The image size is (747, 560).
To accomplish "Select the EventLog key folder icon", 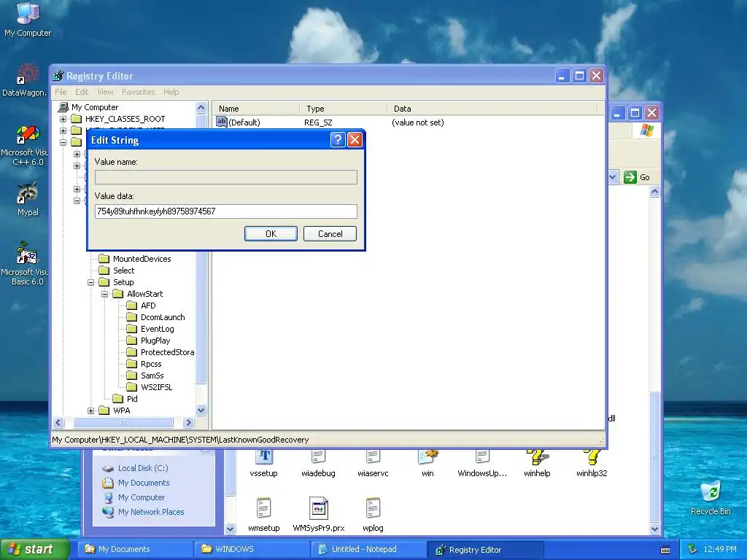I will pos(132,329).
